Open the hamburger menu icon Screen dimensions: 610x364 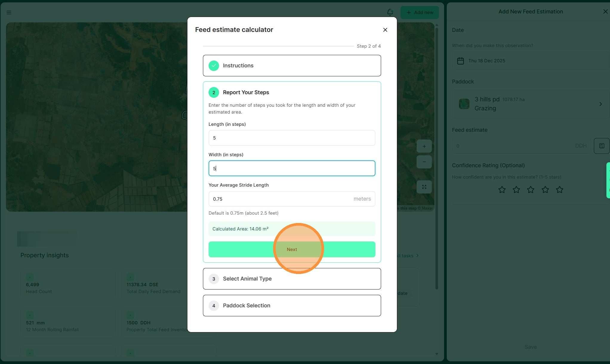9,13
